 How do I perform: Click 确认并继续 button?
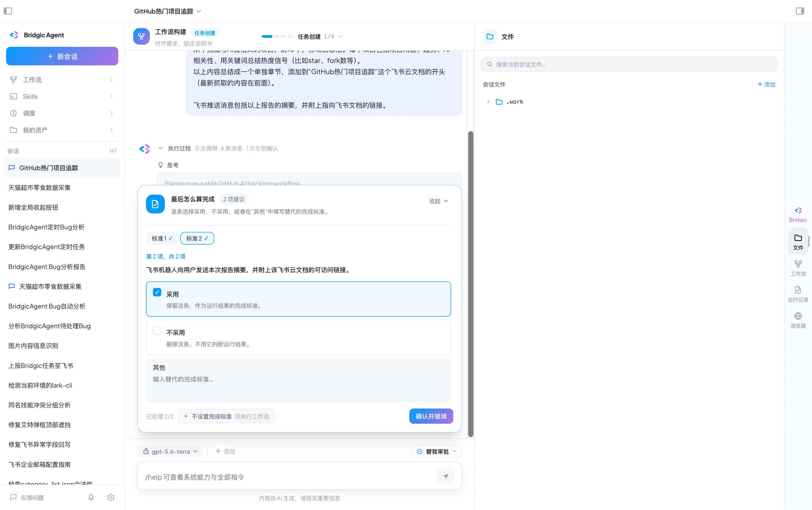pos(431,416)
